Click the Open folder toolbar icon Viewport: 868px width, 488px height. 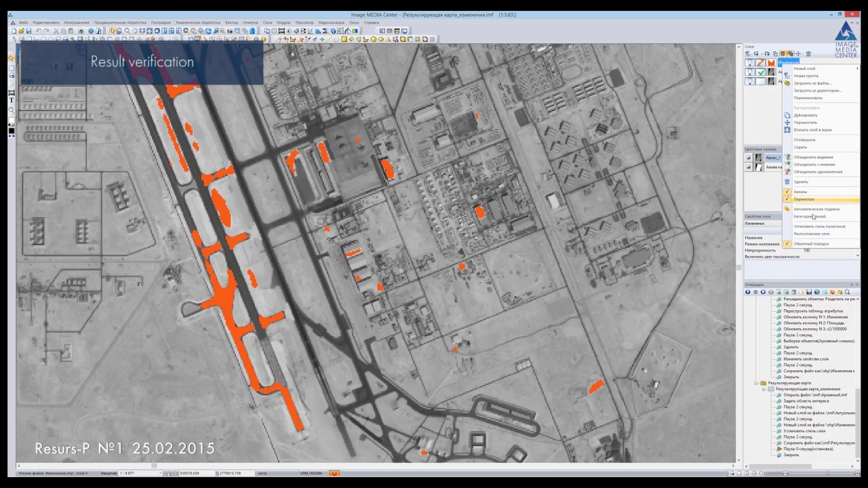22,31
